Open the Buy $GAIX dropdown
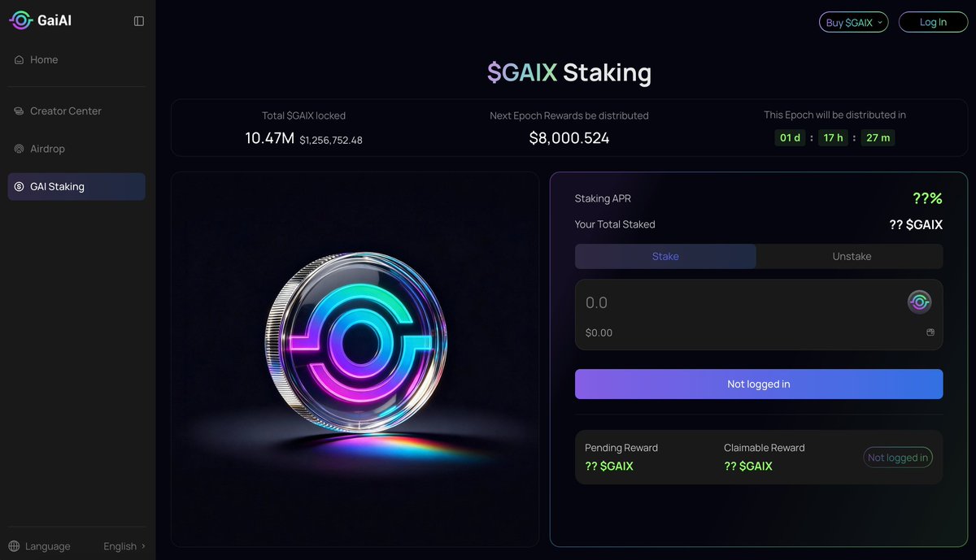 tap(853, 23)
